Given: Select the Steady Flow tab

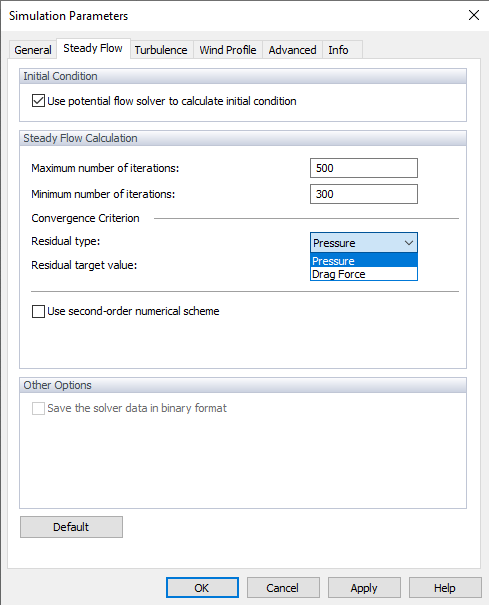Looking at the screenshot, I should [x=93, y=48].
